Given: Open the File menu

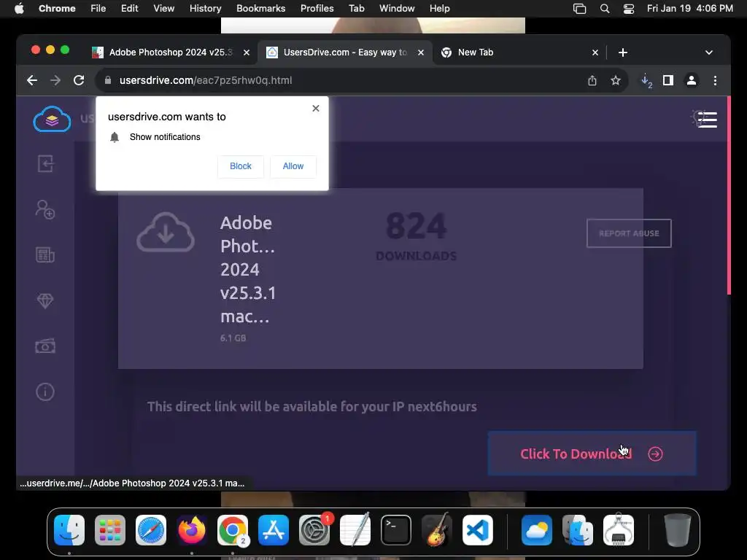Looking at the screenshot, I should click(x=98, y=9).
